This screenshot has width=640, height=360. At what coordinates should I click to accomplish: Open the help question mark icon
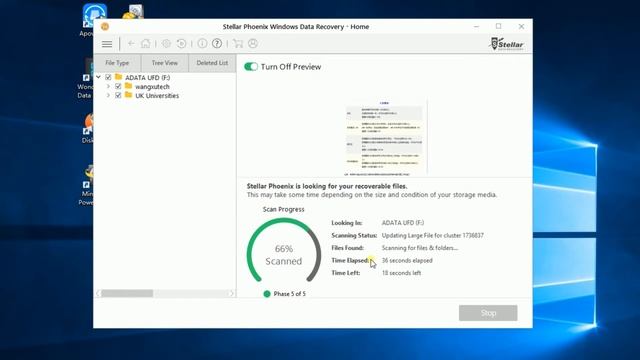point(217,43)
